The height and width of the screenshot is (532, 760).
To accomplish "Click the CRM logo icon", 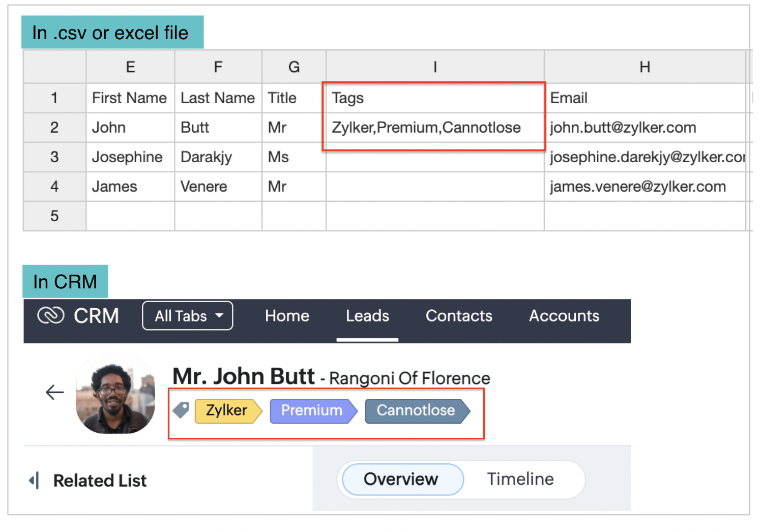I will [51, 316].
